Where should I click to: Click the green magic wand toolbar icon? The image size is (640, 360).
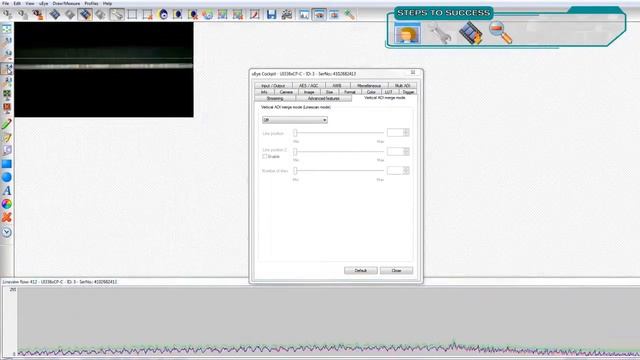(349, 15)
